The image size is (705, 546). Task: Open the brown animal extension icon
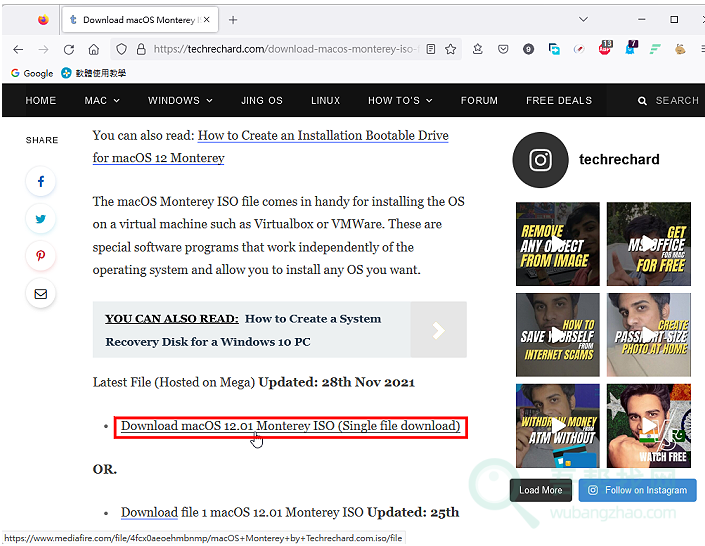680,49
